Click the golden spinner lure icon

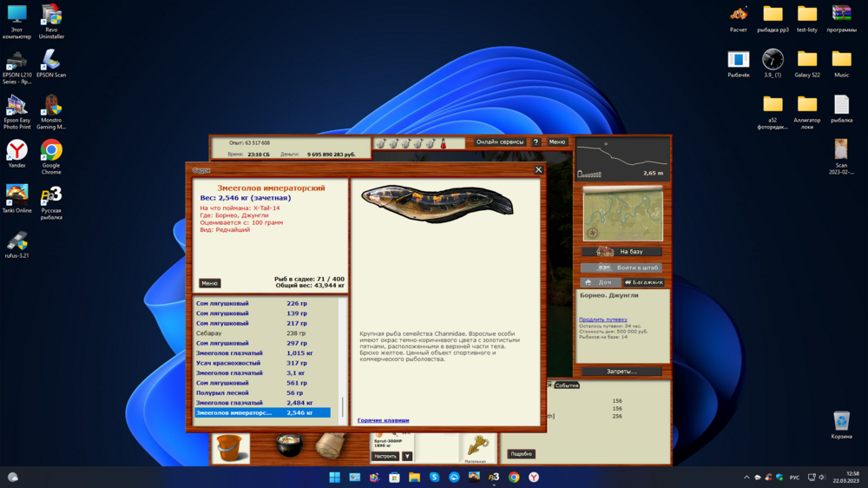(x=477, y=446)
